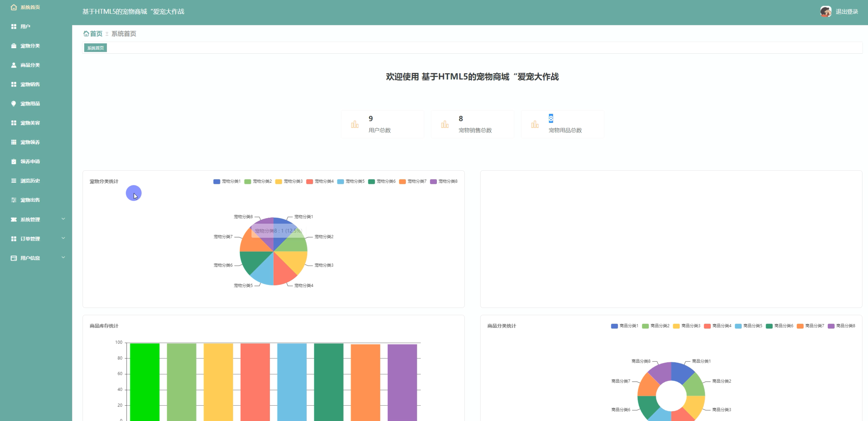Click the 系统首页 breadcrumb text

click(x=124, y=34)
